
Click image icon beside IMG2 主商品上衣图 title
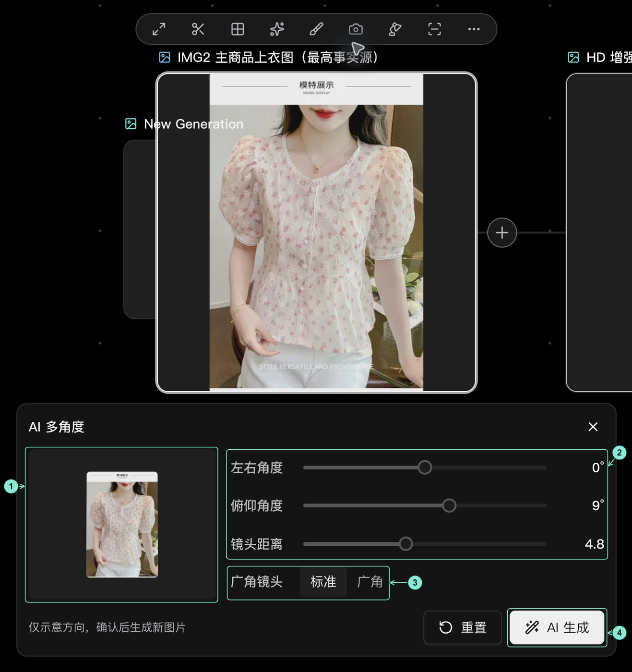click(x=165, y=58)
